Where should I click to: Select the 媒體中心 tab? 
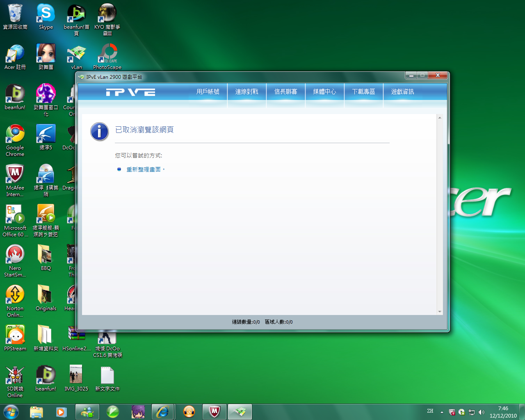coord(324,92)
